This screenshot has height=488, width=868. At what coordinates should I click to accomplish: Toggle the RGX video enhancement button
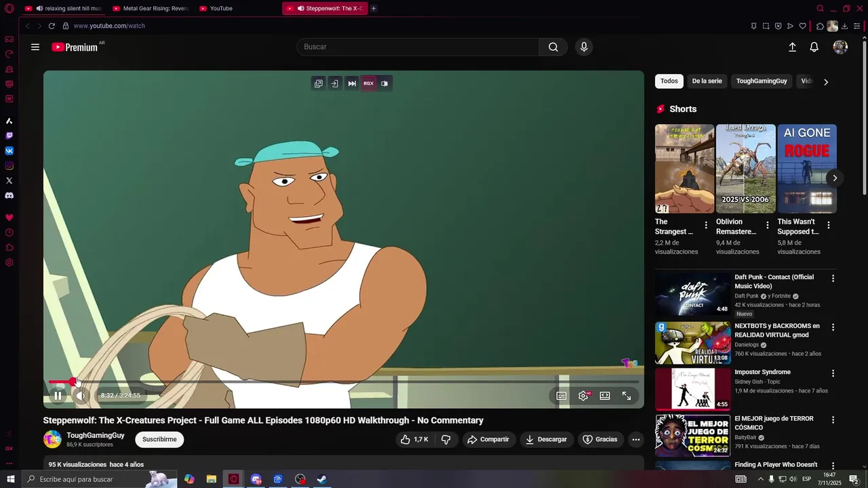368,83
